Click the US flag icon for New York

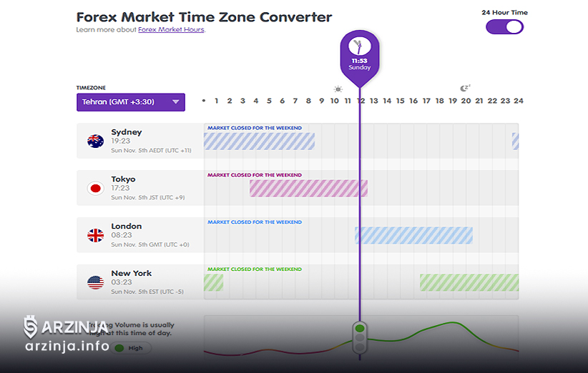pyautogui.click(x=95, y=282)
